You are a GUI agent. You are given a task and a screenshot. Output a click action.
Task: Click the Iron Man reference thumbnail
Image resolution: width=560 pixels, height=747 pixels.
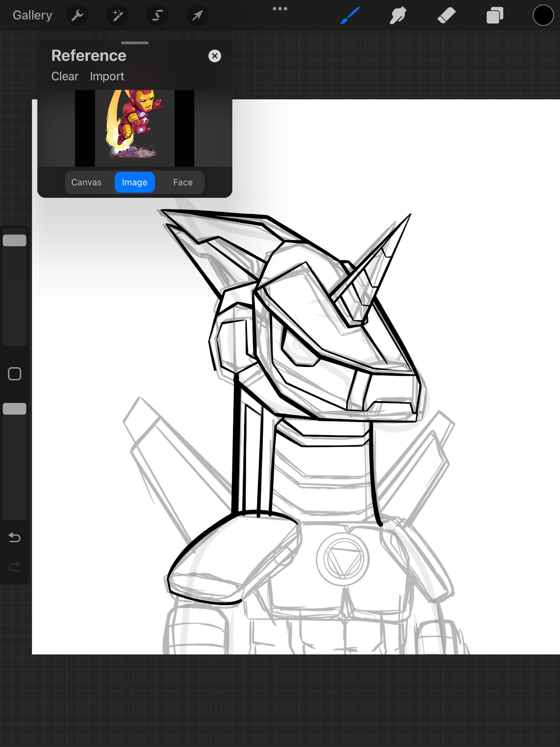click(x=135, y=128)
